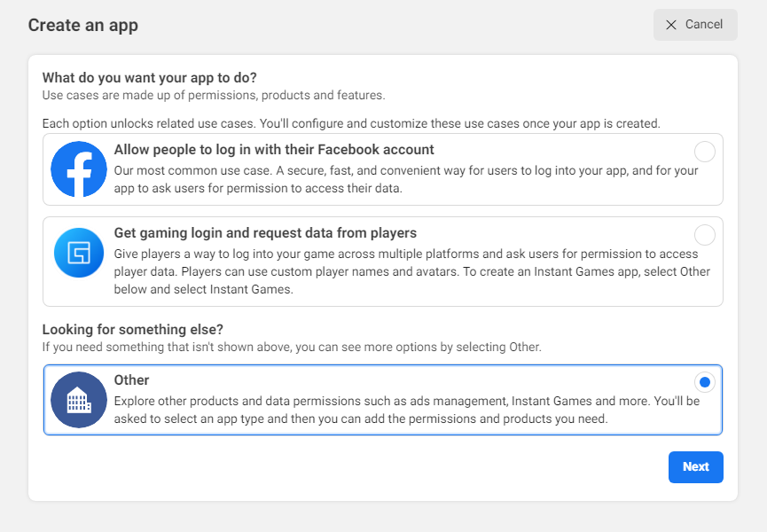Click 'Explore other products and data permissions' description
This screenshot has width=767, height=532.
click(407, 410)
